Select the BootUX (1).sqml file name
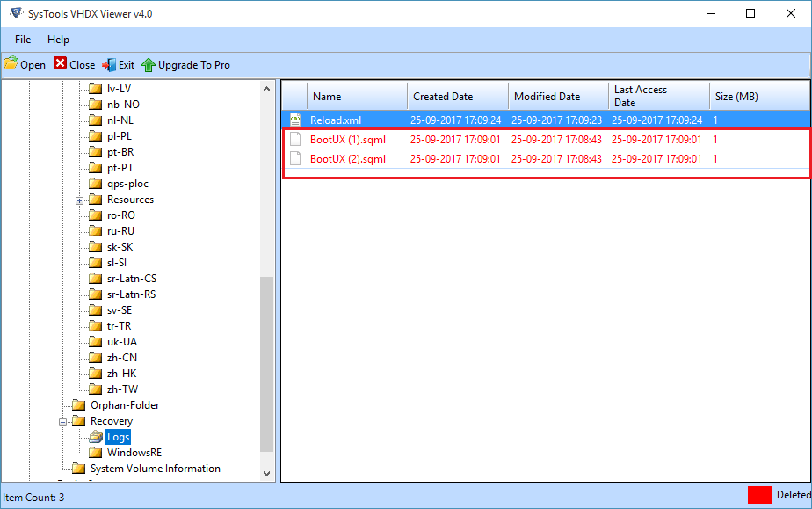812x509 pixels. point(348,139)
